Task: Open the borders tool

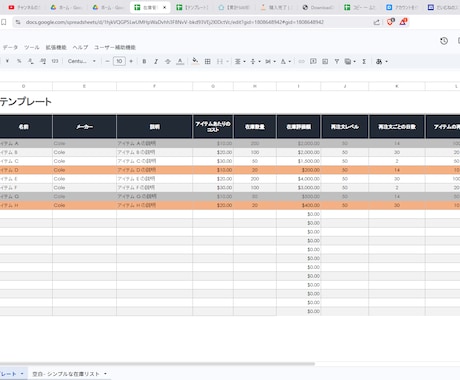Action: (207, 61)
